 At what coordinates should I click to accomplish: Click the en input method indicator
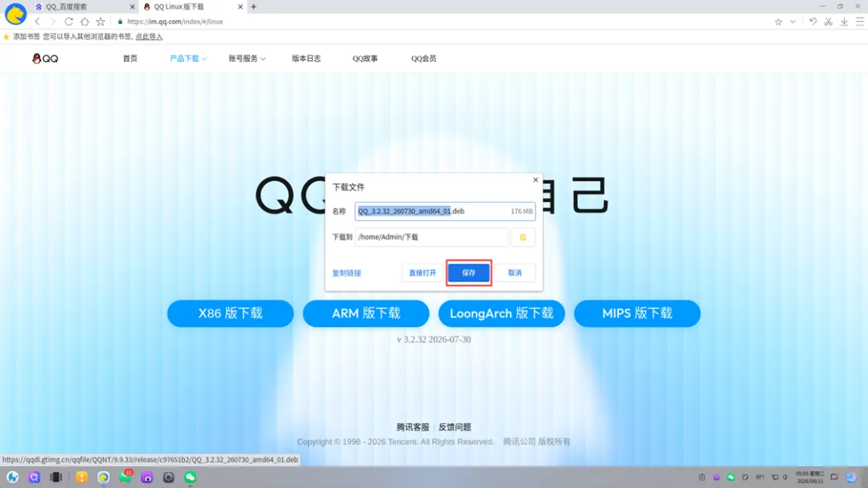tap(760, 477)
